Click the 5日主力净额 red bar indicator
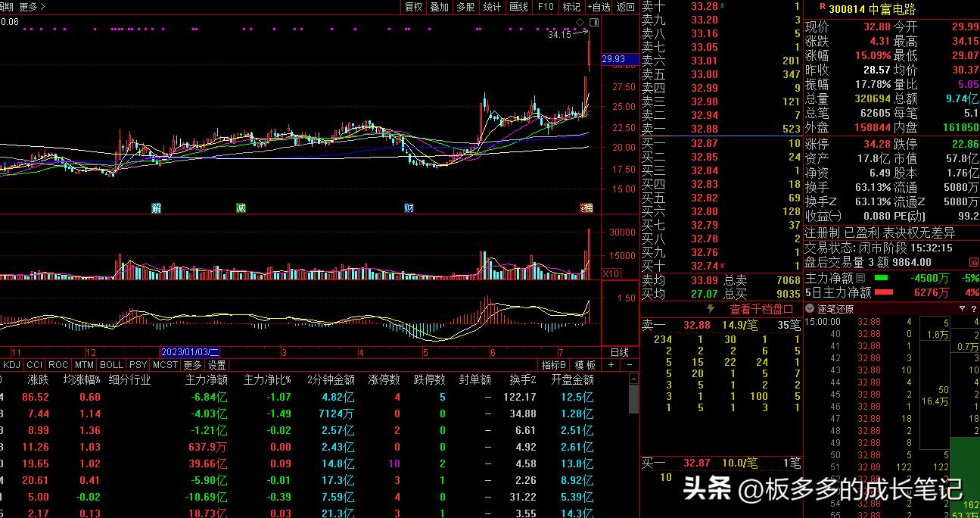980x518 pixels. coord(882,292)
